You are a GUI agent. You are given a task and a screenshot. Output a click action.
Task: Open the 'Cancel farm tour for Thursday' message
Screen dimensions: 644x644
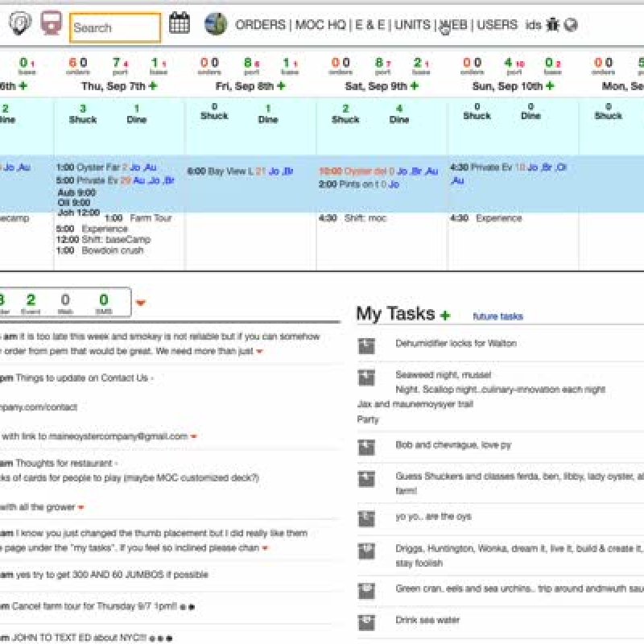(94, 606)
